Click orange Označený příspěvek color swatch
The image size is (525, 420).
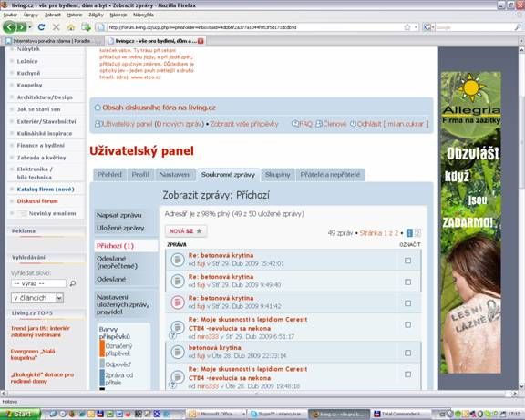tap(102, 349)
